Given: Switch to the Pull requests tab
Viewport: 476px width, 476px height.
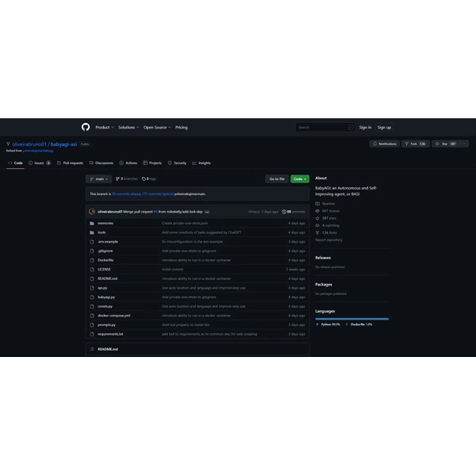Looking at the screenshot, I should pos(70,163).
